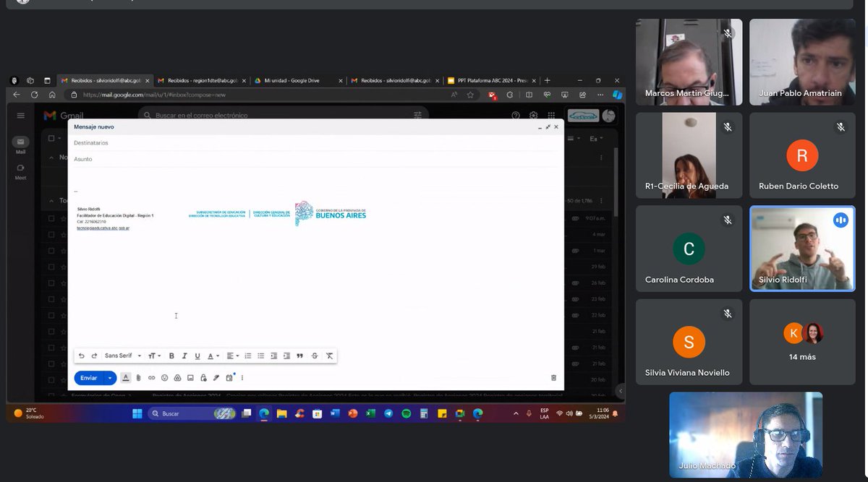Redo the edit in compose toolbar
868x482 pixels.
point(94,356)
